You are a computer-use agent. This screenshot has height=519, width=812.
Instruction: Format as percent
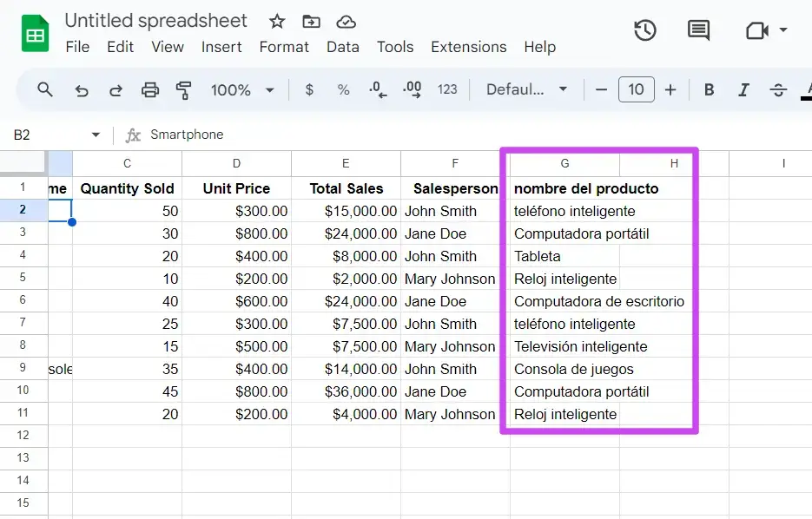[x=343, y=90]
